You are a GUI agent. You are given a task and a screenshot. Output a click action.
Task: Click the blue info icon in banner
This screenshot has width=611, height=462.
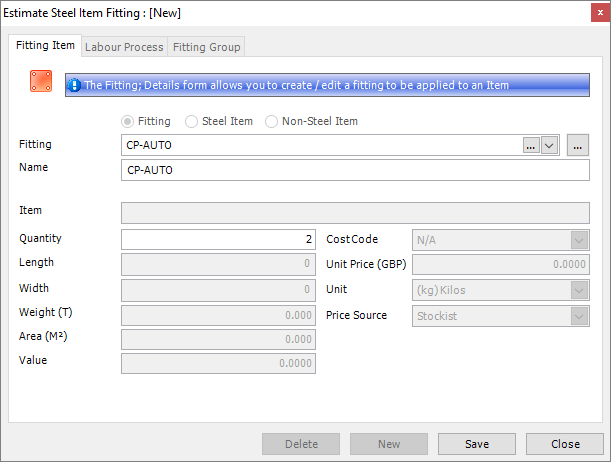tap(74, 85)
